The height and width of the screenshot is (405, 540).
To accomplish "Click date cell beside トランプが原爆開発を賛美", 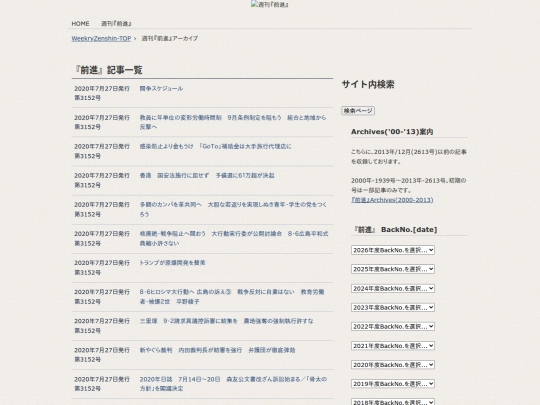I will pyautogui.click(x=102, y=268).
